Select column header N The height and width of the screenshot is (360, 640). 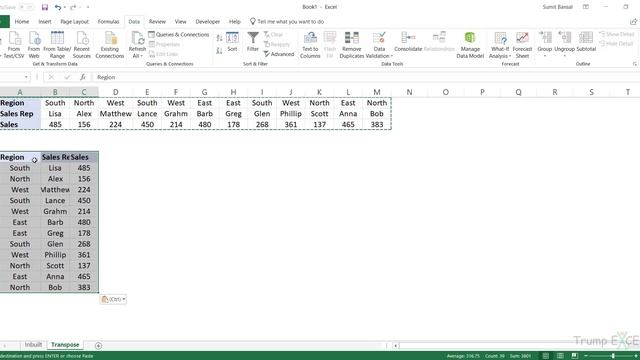[x=409, y=92]
